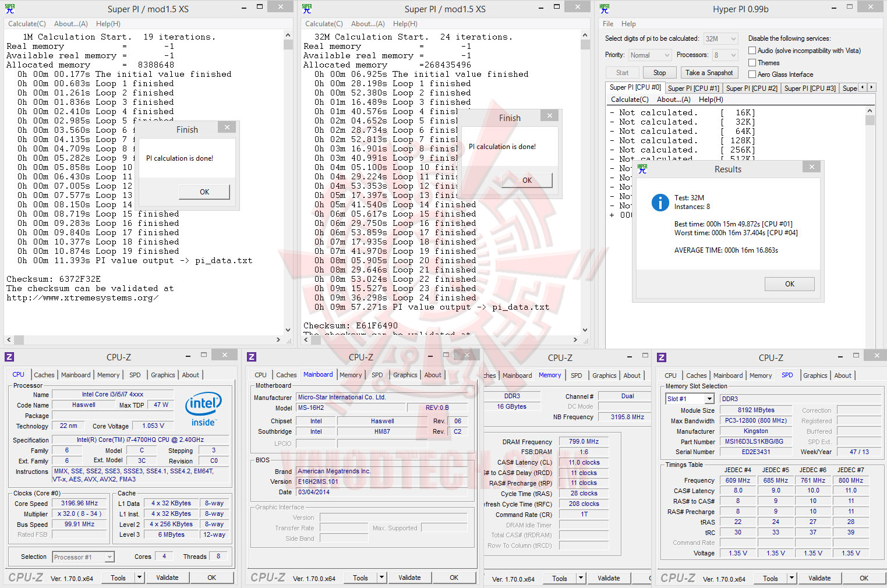Open the digits of pi dropdown showing 32M
This screenshot has width=887, height=588.
click(x=721, y=38)
